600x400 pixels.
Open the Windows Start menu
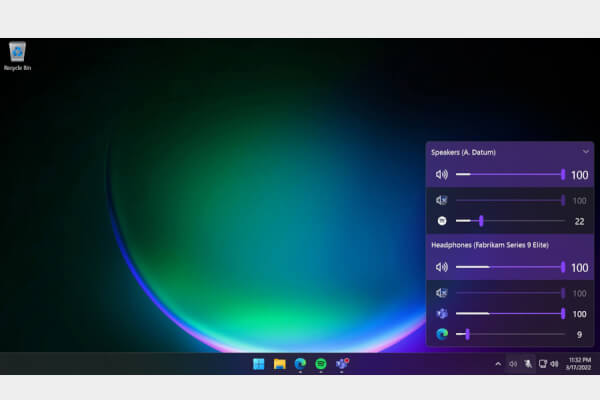tap(260, 364)
